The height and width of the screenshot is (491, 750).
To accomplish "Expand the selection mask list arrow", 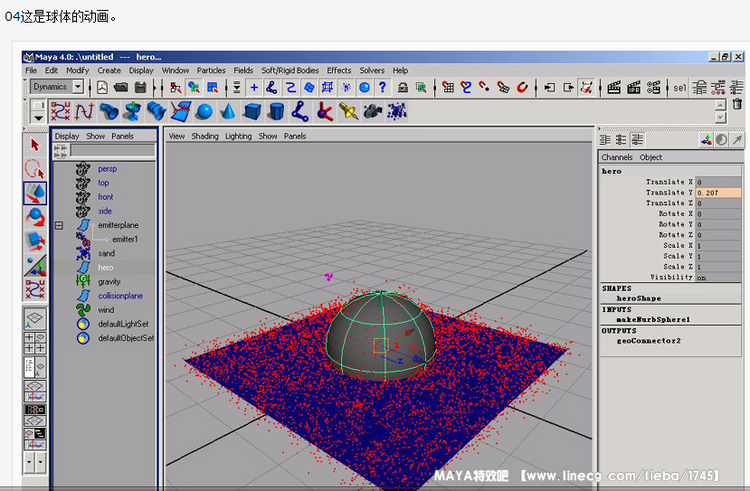I will coord(236,87).
